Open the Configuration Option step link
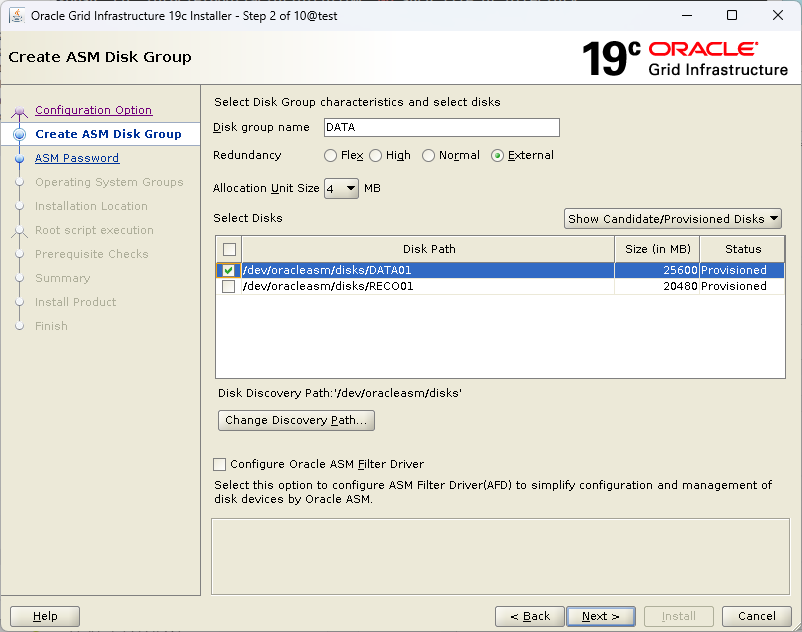 (x=94, y=110)
